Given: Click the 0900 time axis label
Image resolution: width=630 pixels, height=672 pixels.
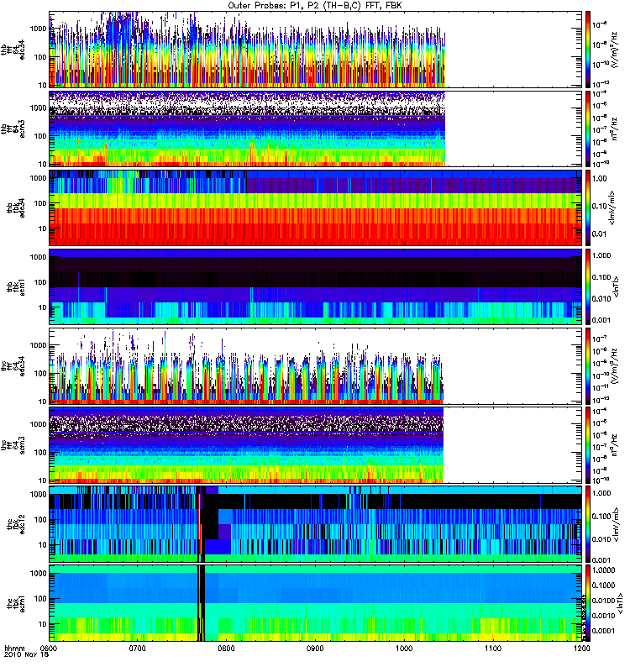Looking at the screenshot, I should tap(315, 648).
